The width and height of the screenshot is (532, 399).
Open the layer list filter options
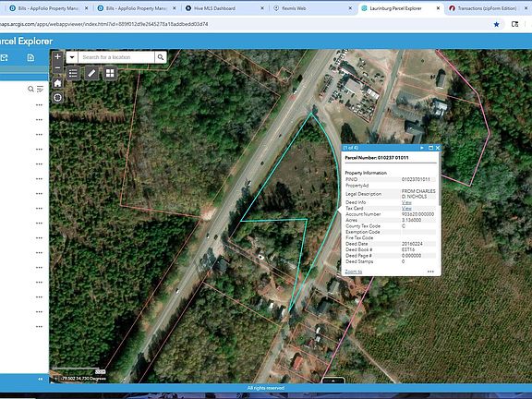[40, 89]
